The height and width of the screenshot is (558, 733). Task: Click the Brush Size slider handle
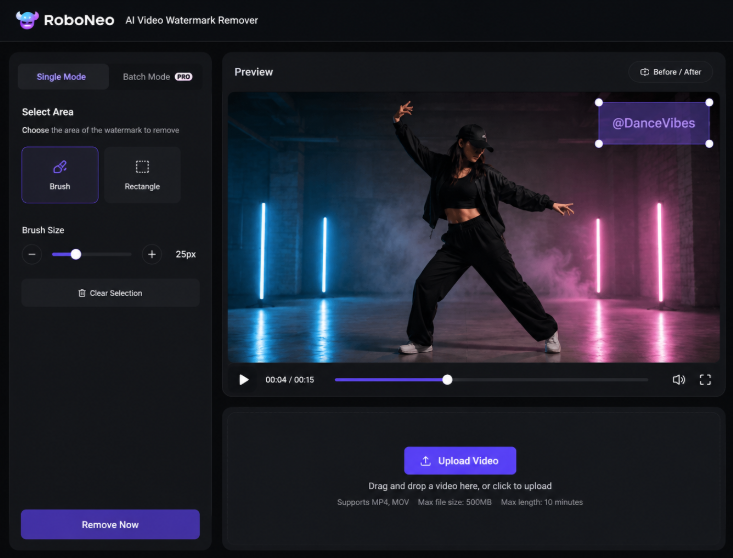[x=76, y=254]
